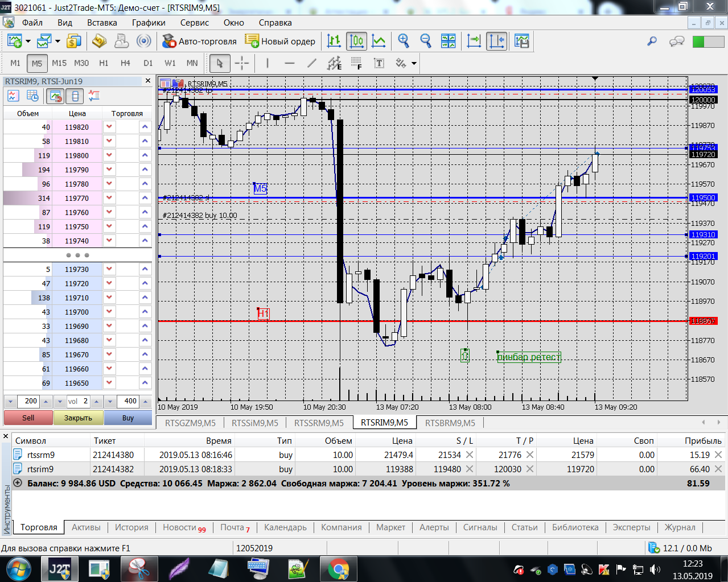Select the trendline drawing tool
Viewport: 728px width, 582px height.
coord(311,63)
